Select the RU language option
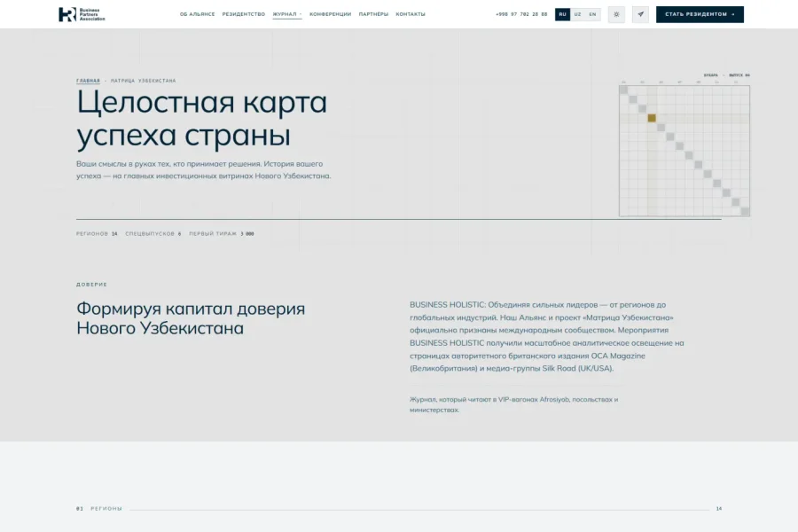The height and width of the screenshot is (532, 798). pos(562,14)
